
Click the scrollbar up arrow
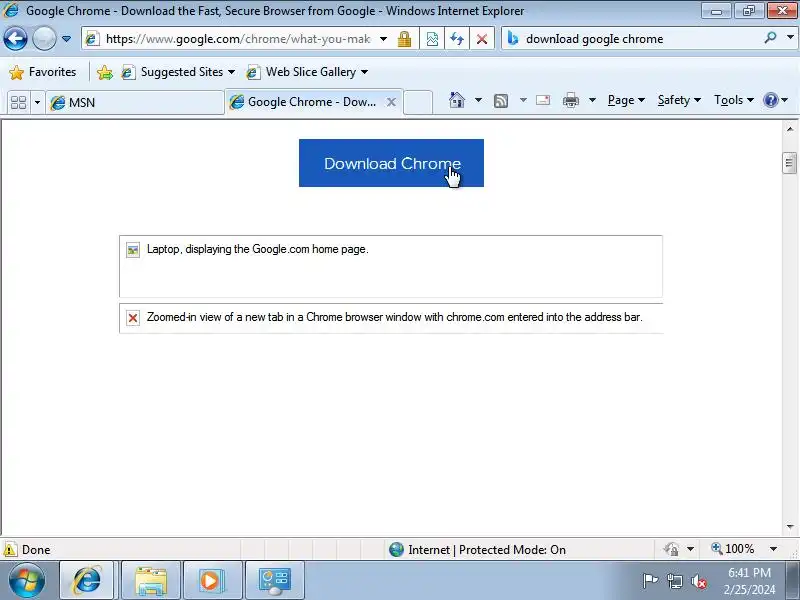(x=790, y=129)
